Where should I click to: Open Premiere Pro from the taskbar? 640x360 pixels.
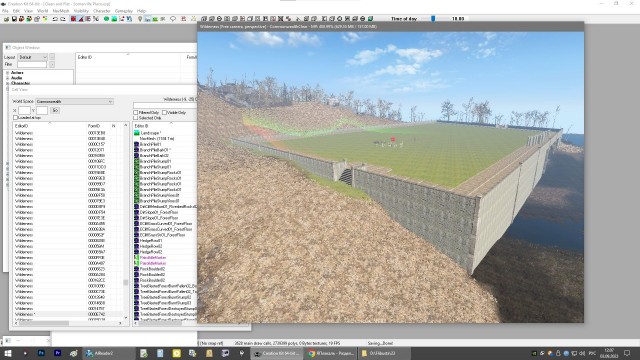tap(58, 353)
